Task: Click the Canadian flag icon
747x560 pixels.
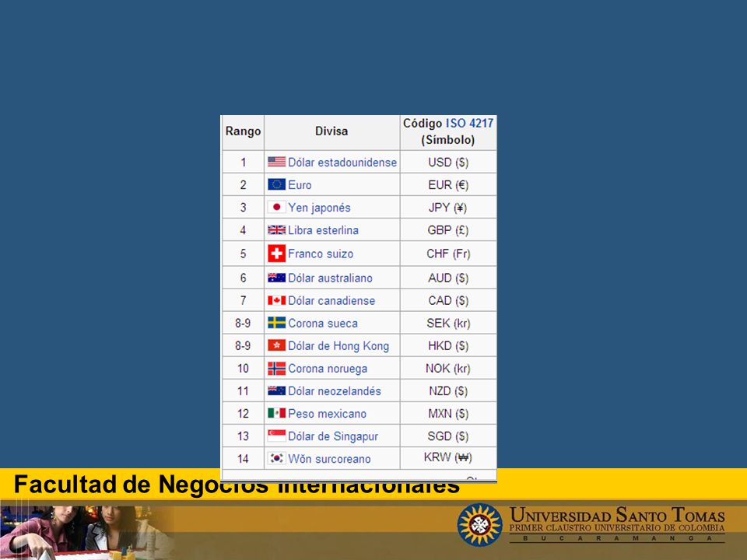Action: (x=276, y=300)
